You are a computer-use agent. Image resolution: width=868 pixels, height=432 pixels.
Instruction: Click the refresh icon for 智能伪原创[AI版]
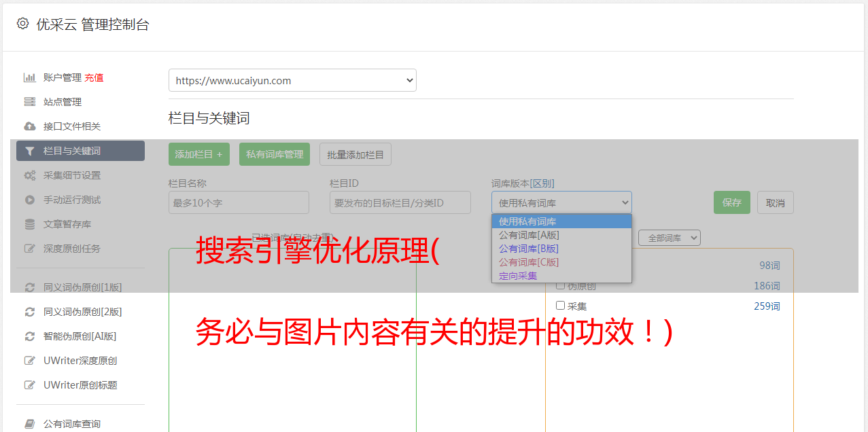tap(29, 336)
